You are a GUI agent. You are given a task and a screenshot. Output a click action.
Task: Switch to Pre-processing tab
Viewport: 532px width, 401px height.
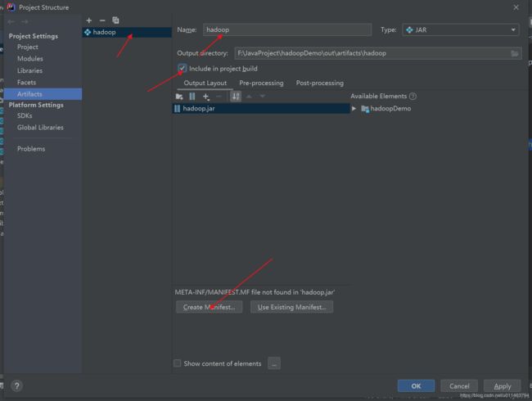click(261, 83)
